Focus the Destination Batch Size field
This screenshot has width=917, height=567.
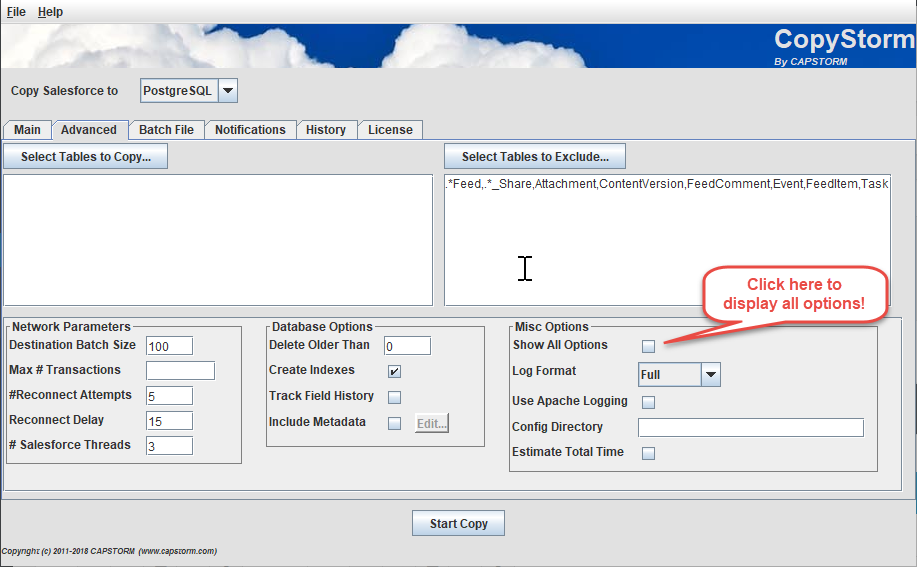(169, 345)
